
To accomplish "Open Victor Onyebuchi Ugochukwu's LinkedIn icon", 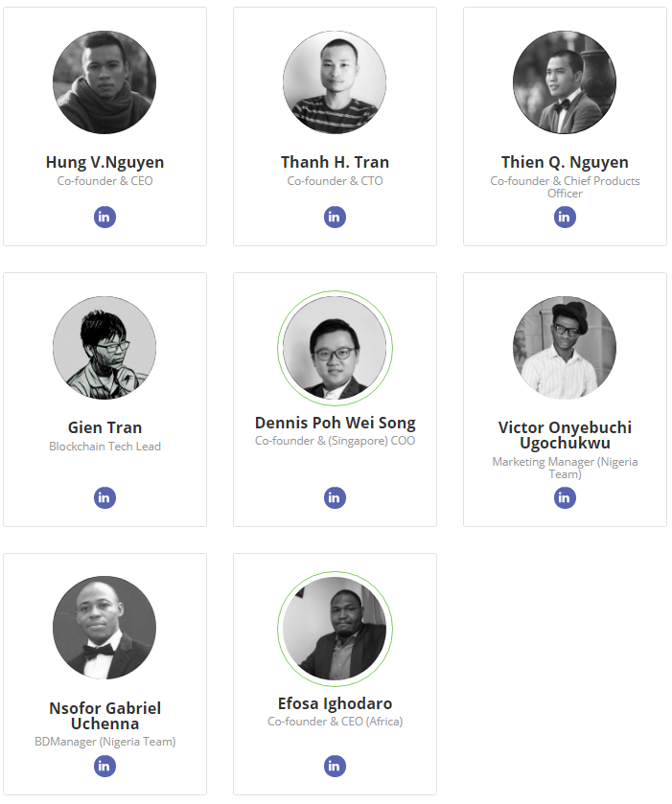I will pyautogui.click(x=565, y=498).
